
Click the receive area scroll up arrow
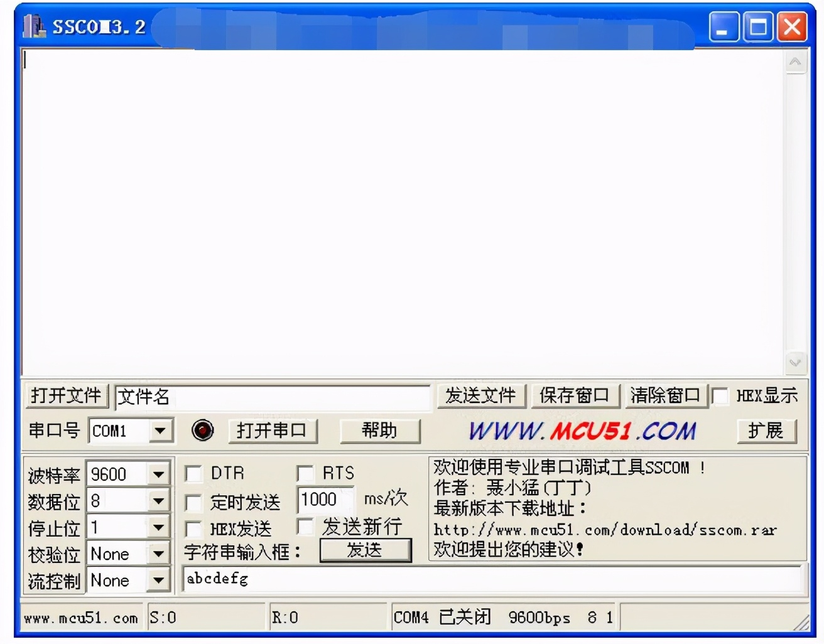coord(795,62)
